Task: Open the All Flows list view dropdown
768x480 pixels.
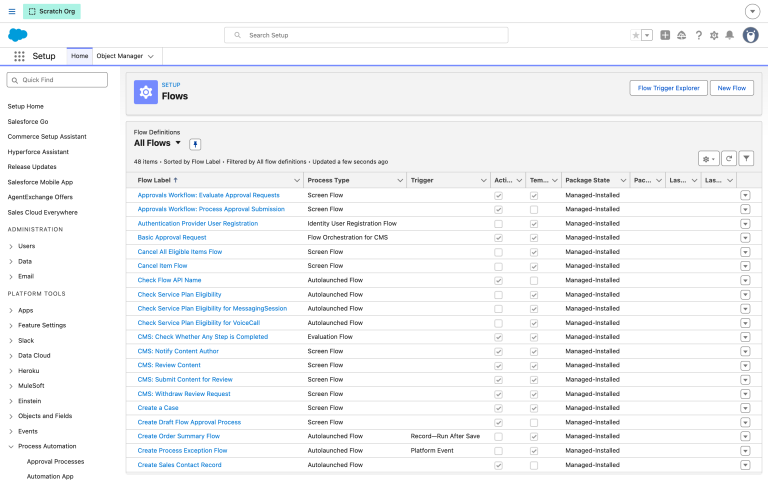Action: 178,143
